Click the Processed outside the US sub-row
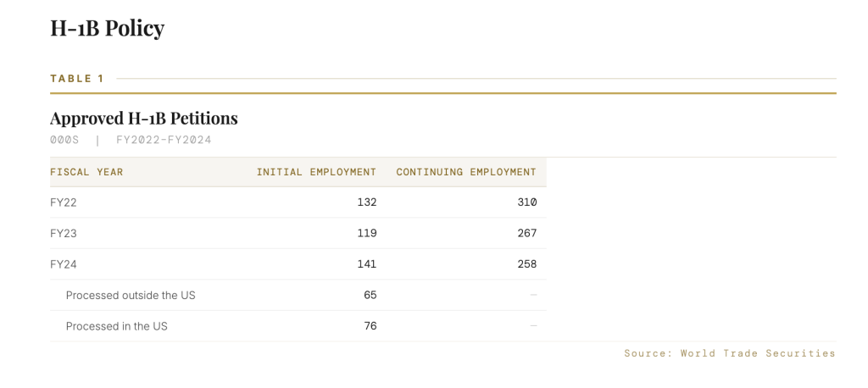 [x=131, y=295]
